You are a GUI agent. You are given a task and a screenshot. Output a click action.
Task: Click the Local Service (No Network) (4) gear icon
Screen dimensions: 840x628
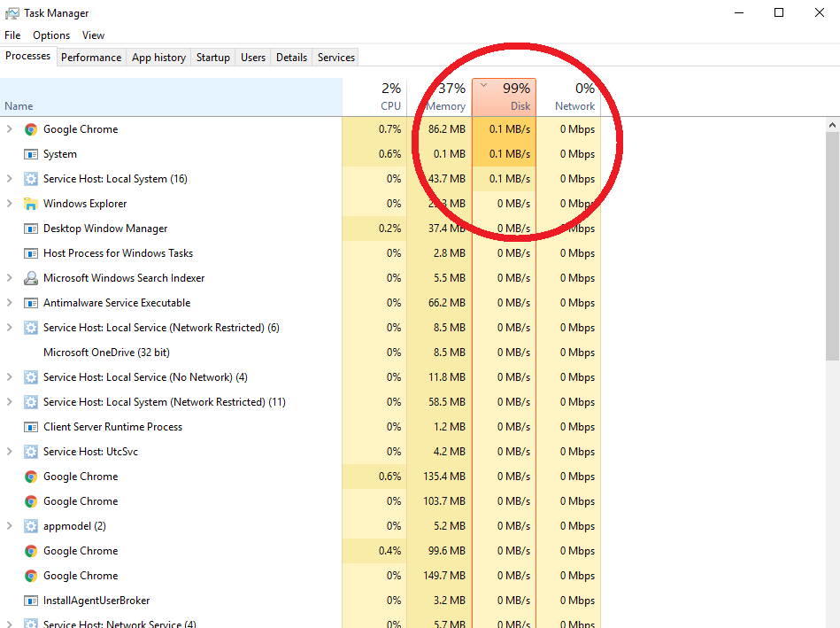(30, 377)
